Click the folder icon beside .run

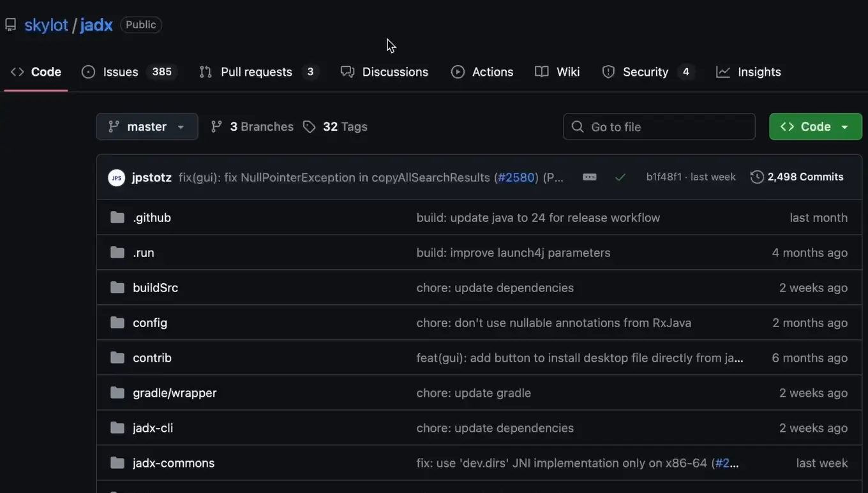coord(117,253)
